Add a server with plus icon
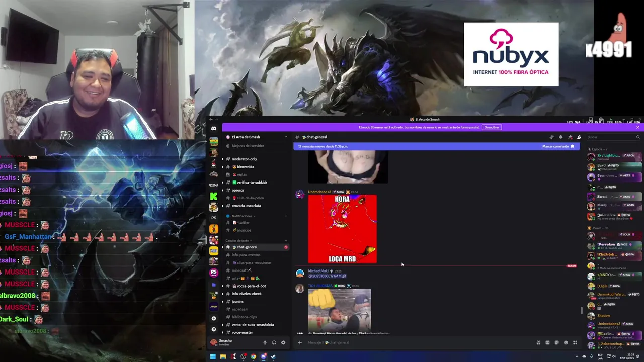This screenshot has width=644, height=362. (214, 318)
